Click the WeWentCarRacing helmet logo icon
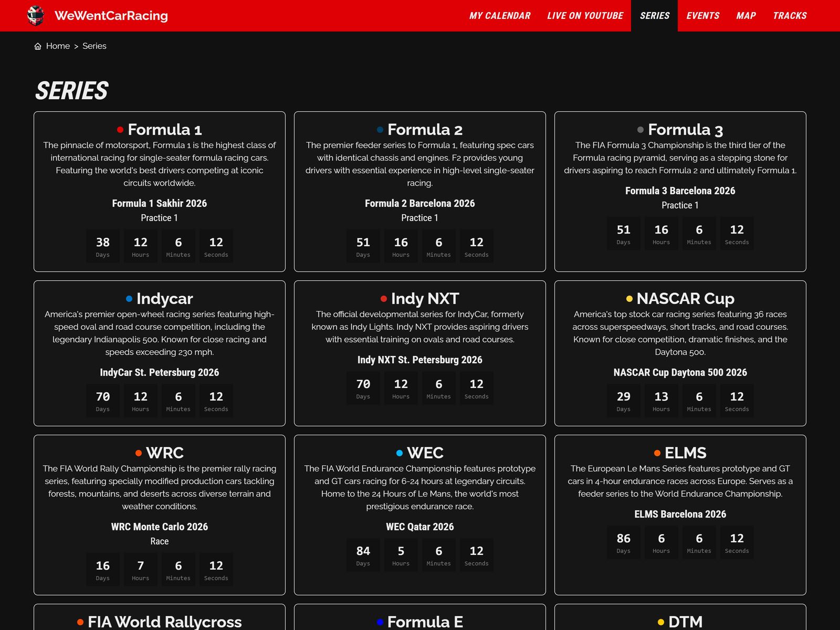Viewport: 840px width, 630px height. 36,16
